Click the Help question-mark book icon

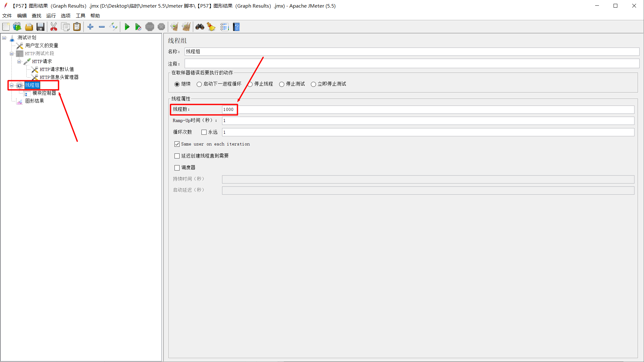coord(236,27)
